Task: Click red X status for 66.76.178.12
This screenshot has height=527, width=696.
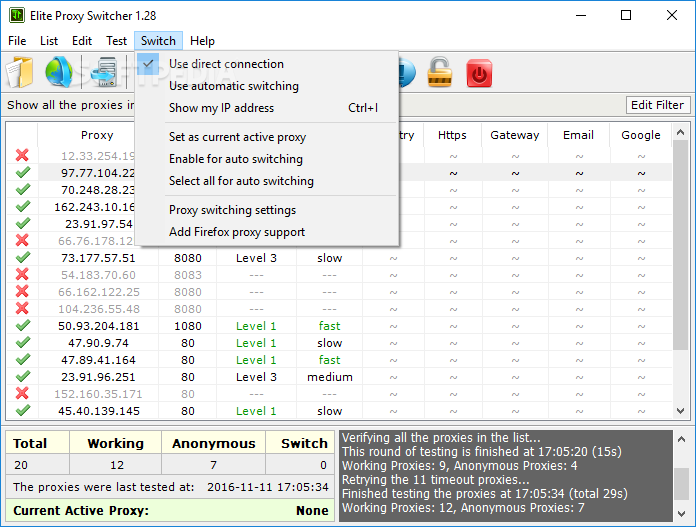Action: [22, 241]
